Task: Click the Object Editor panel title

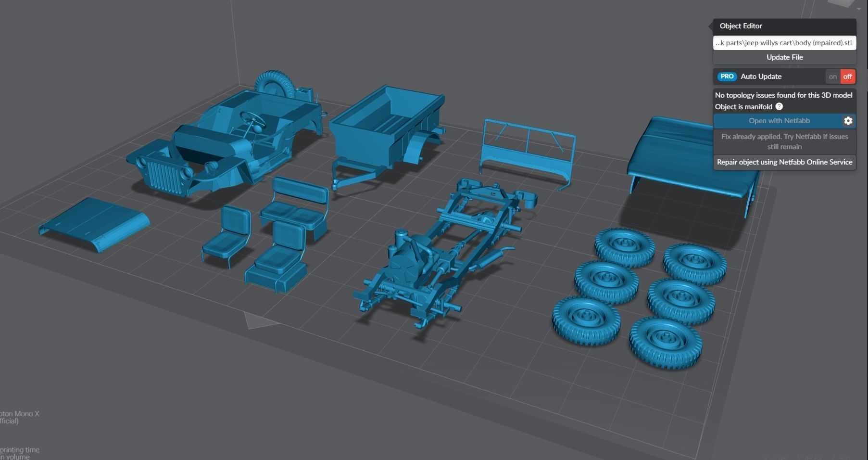Action: (x=741, y=26)
